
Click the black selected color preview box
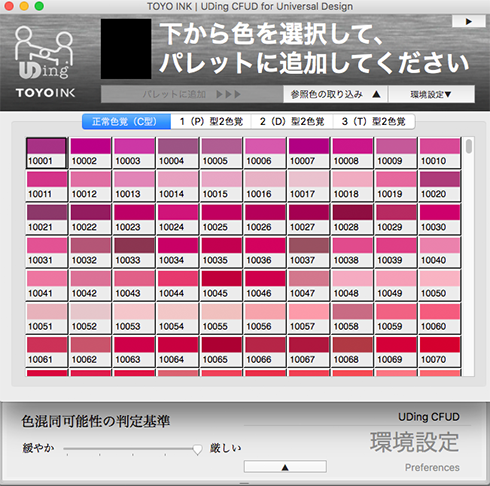[x=126, y=49]
